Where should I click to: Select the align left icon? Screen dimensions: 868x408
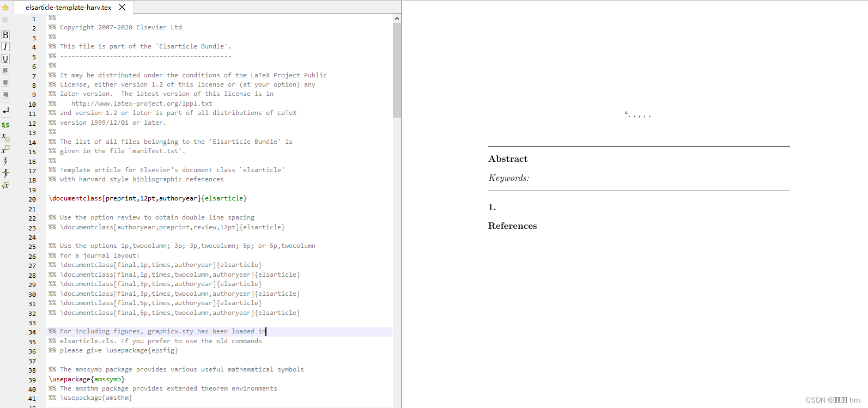[5, 71]
